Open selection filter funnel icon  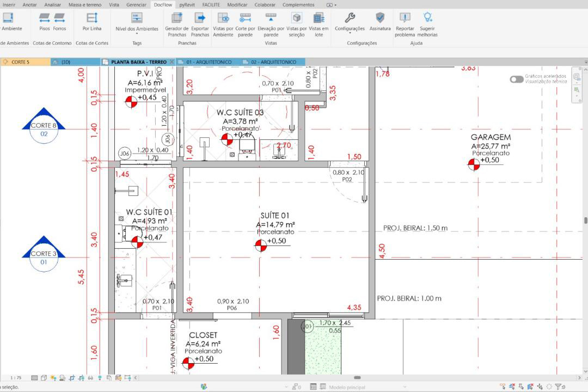[x=558, y=387]
